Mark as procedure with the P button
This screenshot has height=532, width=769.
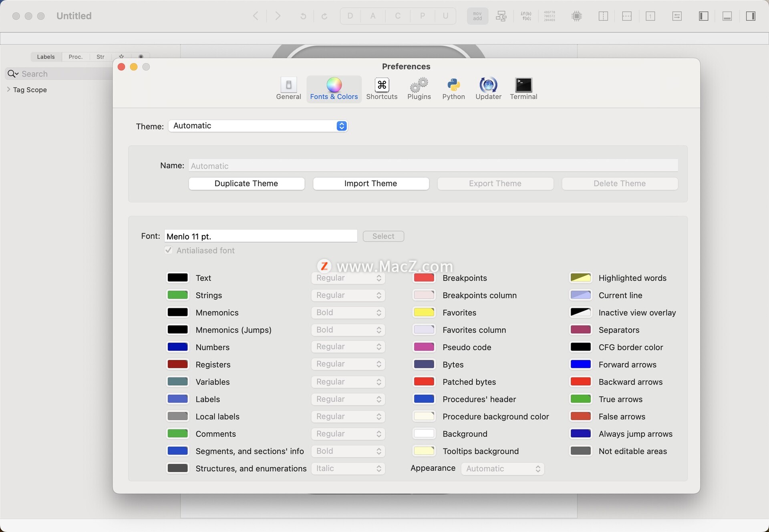[x=423, y=16]
